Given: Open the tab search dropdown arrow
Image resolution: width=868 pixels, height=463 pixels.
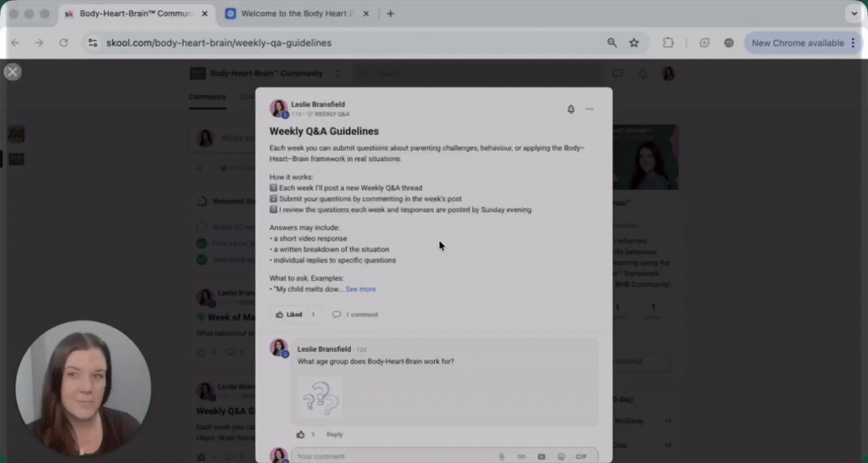Looking at the screenshot, I should pyautogui.click(x=854, y=14).
